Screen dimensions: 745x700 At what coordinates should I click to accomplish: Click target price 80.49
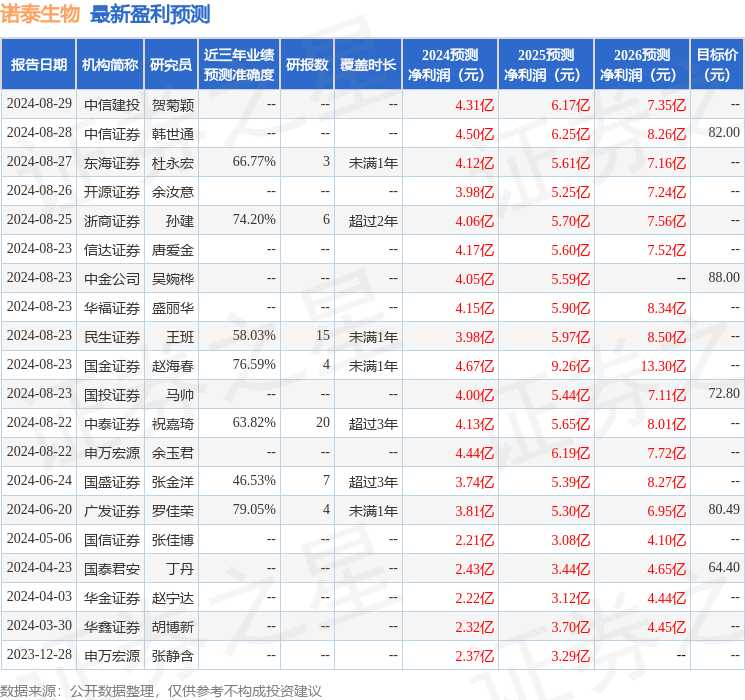[724, 509]
